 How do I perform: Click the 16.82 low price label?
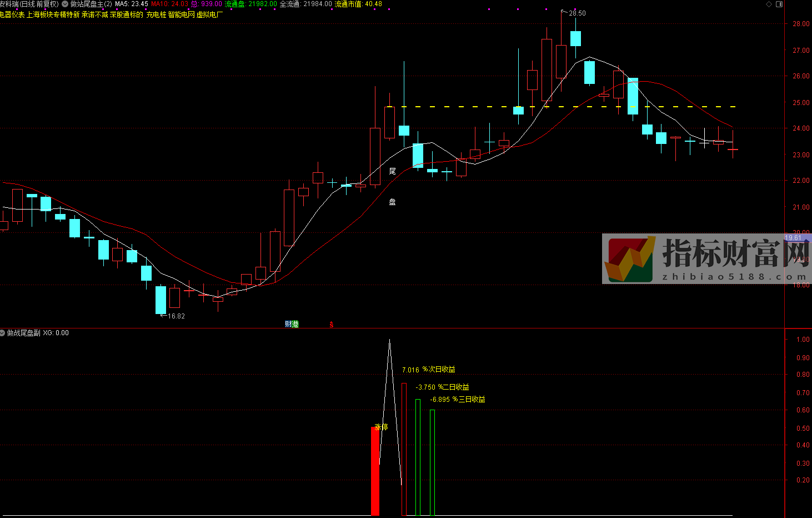pyautogui.click(x=176, y=316)
